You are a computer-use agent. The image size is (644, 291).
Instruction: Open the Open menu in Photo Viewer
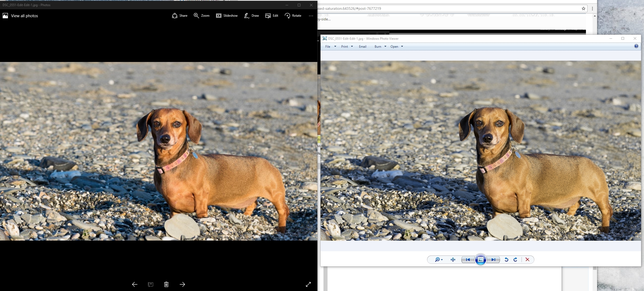(x=397, y=47)
